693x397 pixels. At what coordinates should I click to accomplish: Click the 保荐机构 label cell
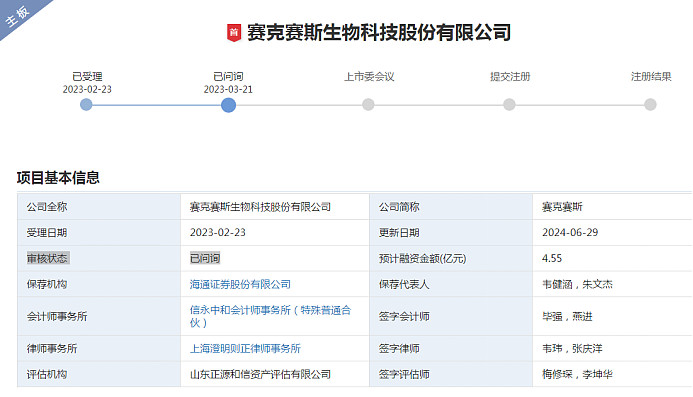coord(99,284)
